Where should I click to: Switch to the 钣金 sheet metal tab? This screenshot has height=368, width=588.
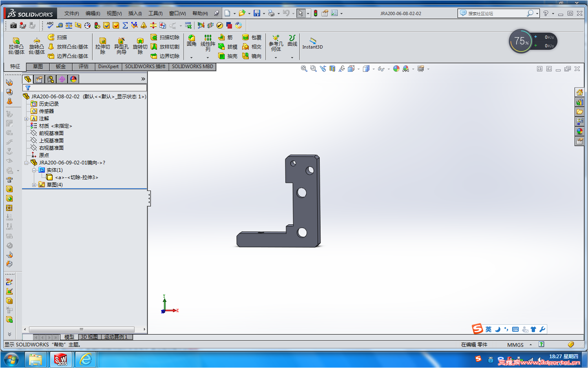click(61, 67)
